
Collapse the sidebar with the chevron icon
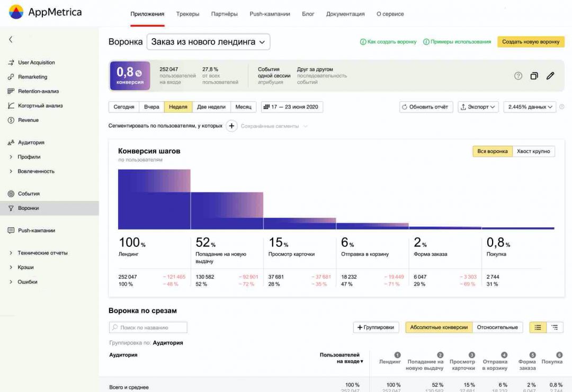click(12, 39)
